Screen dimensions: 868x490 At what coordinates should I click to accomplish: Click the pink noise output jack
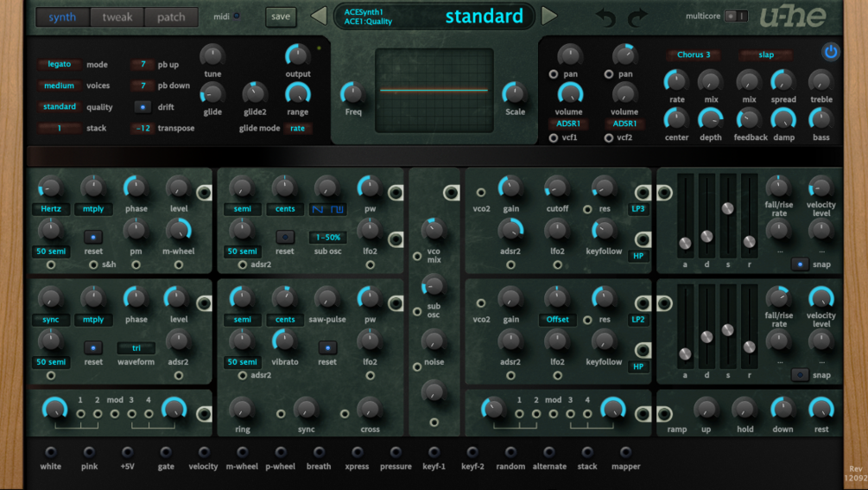click(89, 452)
